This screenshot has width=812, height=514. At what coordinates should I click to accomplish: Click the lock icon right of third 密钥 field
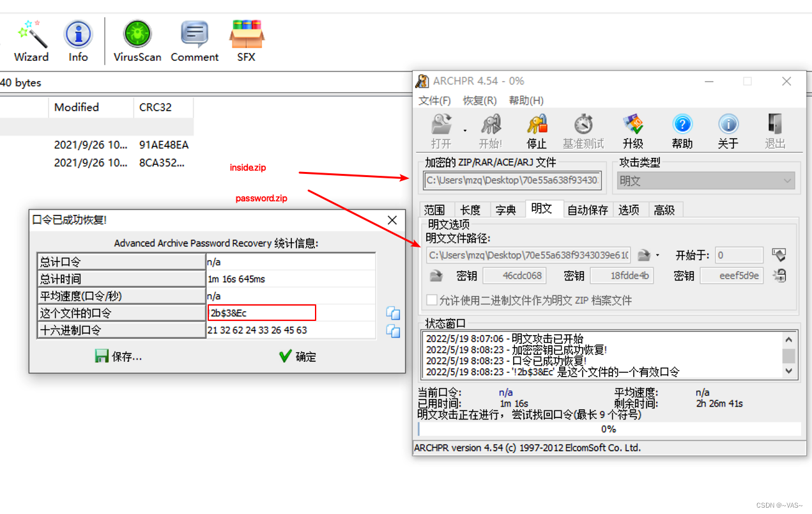(x=778, y=276)
